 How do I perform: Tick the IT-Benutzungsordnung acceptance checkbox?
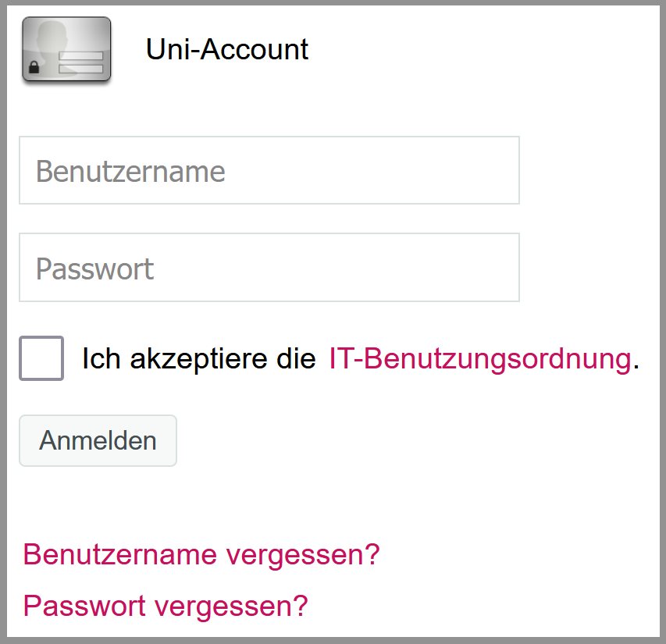(x=41, y=358)
